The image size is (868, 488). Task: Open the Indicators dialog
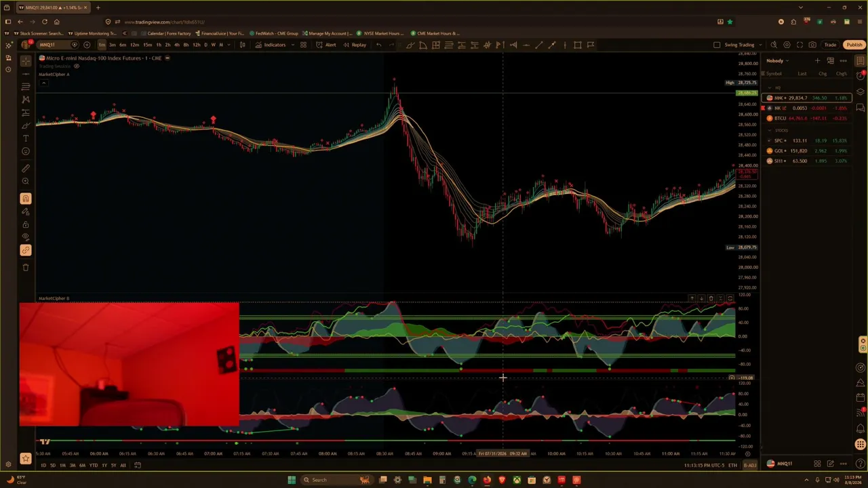click(271, 45)
